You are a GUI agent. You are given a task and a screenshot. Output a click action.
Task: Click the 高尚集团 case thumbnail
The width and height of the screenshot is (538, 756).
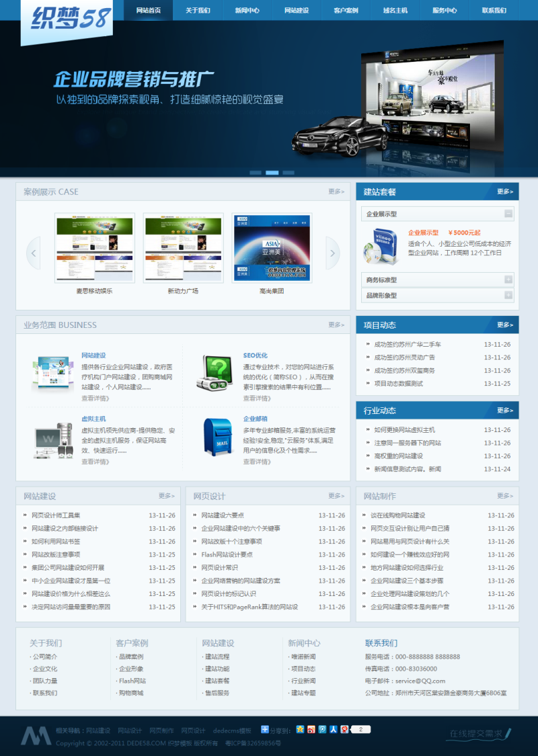coord(272,249)
